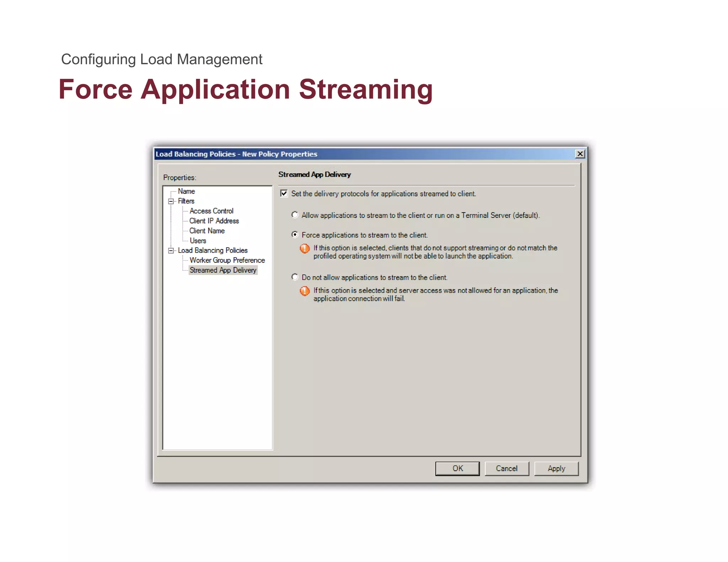Open Access Control filter properties

coord(211,211)
